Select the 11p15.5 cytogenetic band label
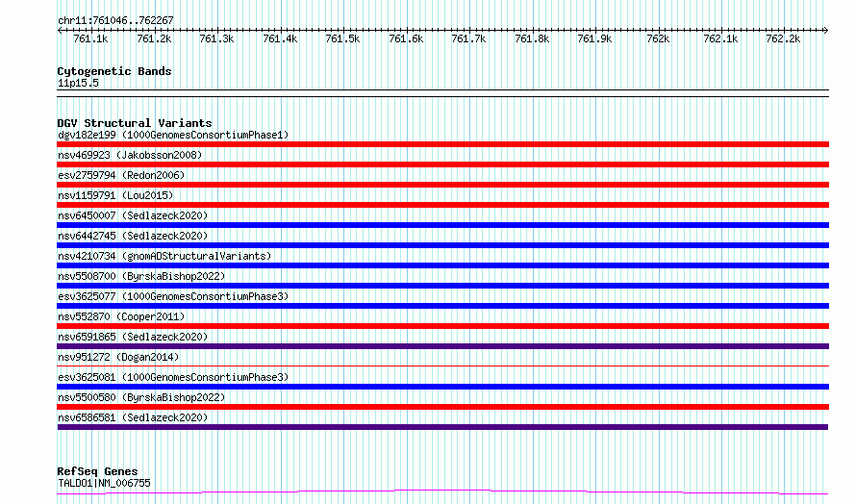Viewport: 856px width, 504px height. (x=78, y=83)
